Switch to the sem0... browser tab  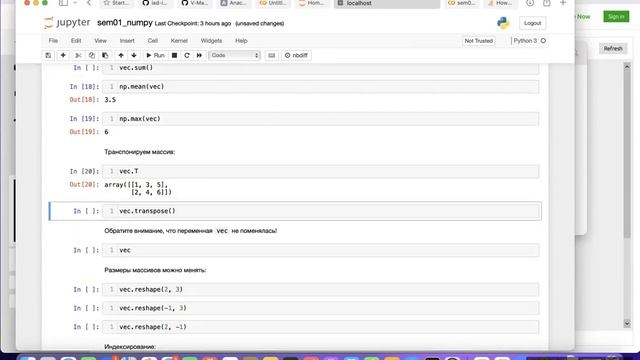coord(462,3)
